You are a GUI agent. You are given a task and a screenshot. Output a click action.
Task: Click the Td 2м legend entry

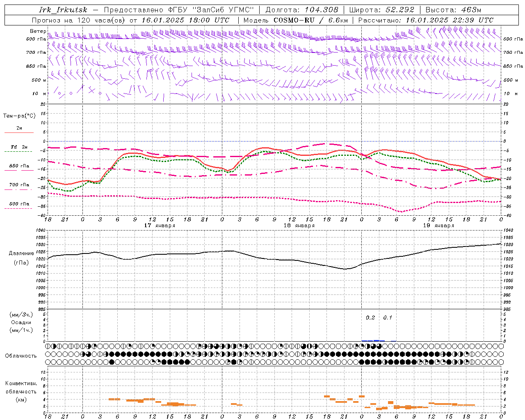point(19,147)
